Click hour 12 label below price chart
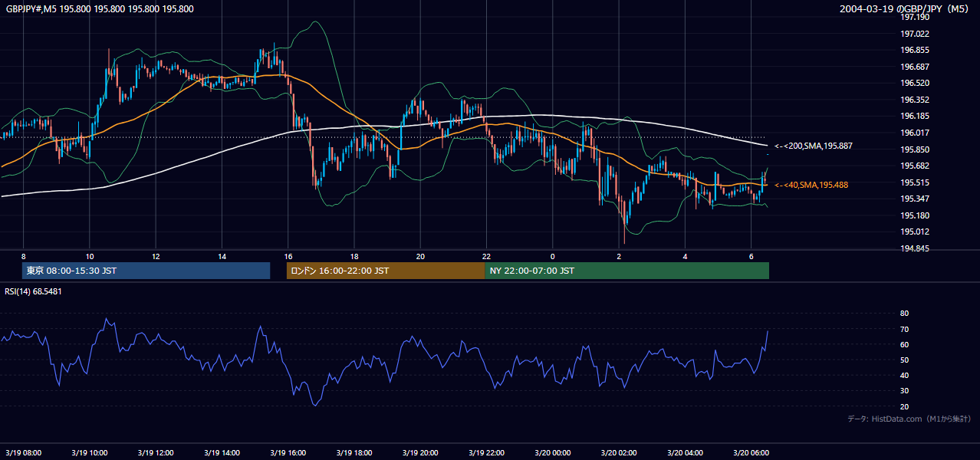980x460 pixels. [x=156, y=255]
